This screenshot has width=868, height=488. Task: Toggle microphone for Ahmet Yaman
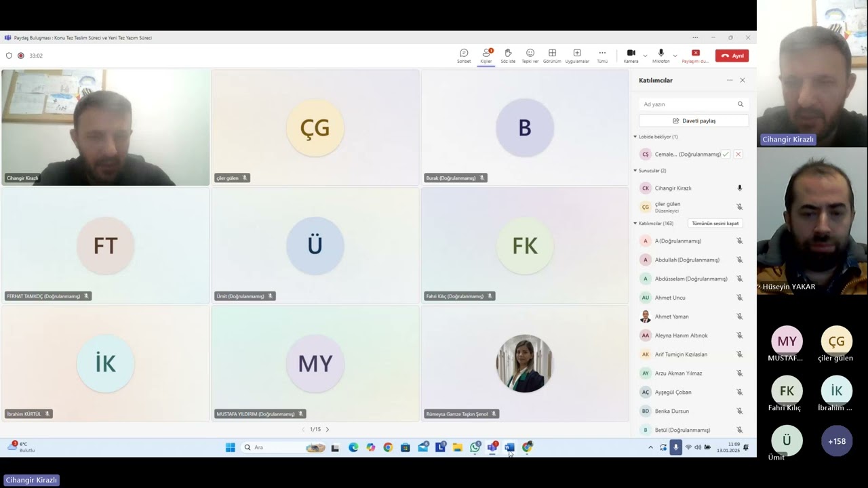point(740,317)
